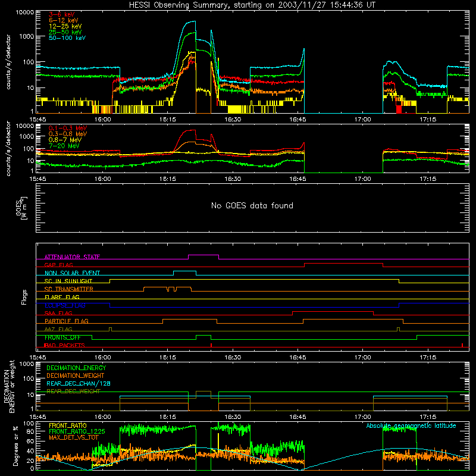
Task: Click the SC_TRANSMITTER flag label
Action: [x=68, y=289]
